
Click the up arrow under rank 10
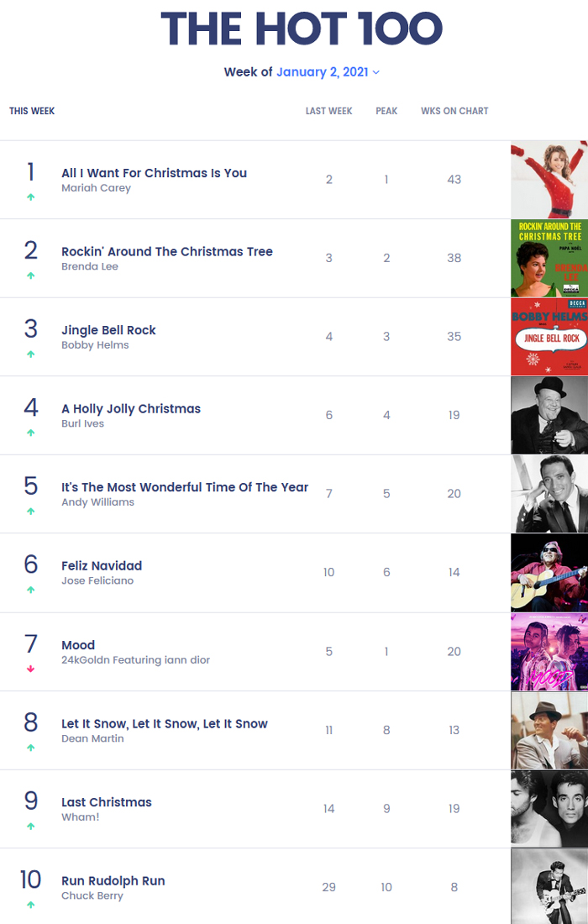tap(31, 905)
